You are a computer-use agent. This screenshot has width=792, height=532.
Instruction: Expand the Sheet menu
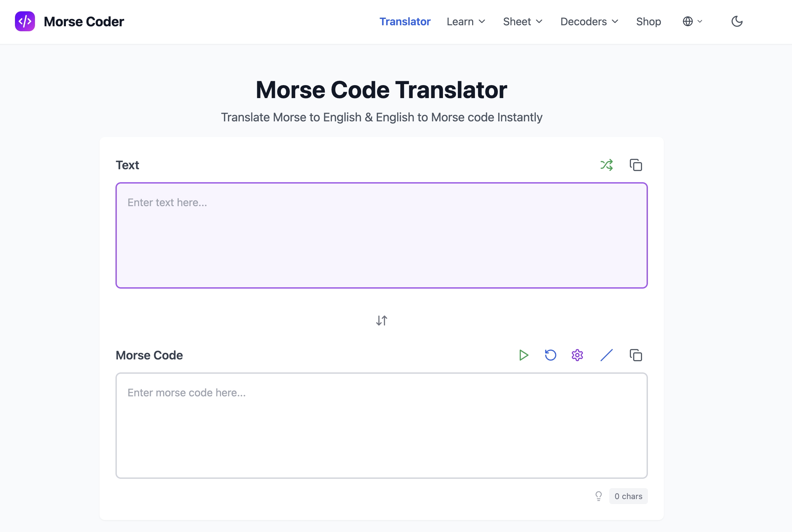click(x=522, y=21)
